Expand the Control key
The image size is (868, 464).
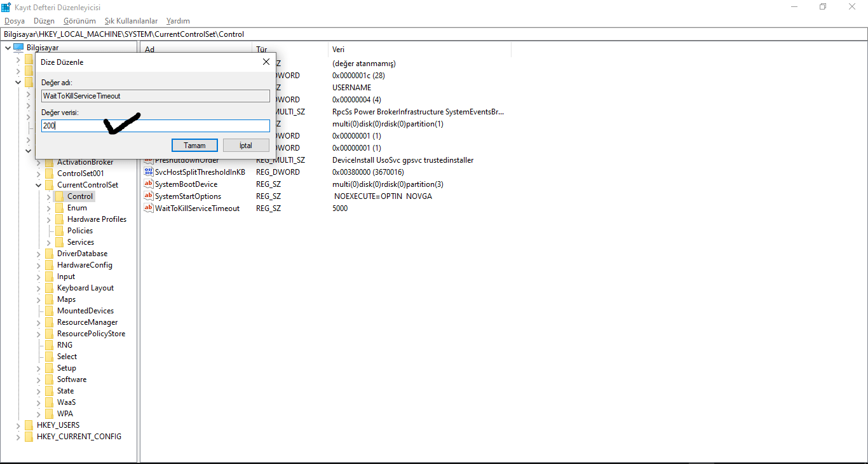point(48,196)
